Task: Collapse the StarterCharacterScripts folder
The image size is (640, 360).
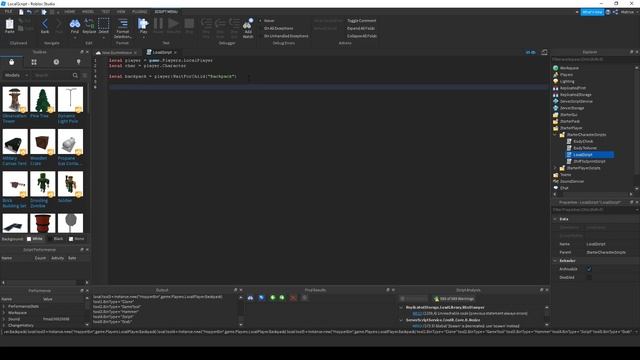Action: 555,135
